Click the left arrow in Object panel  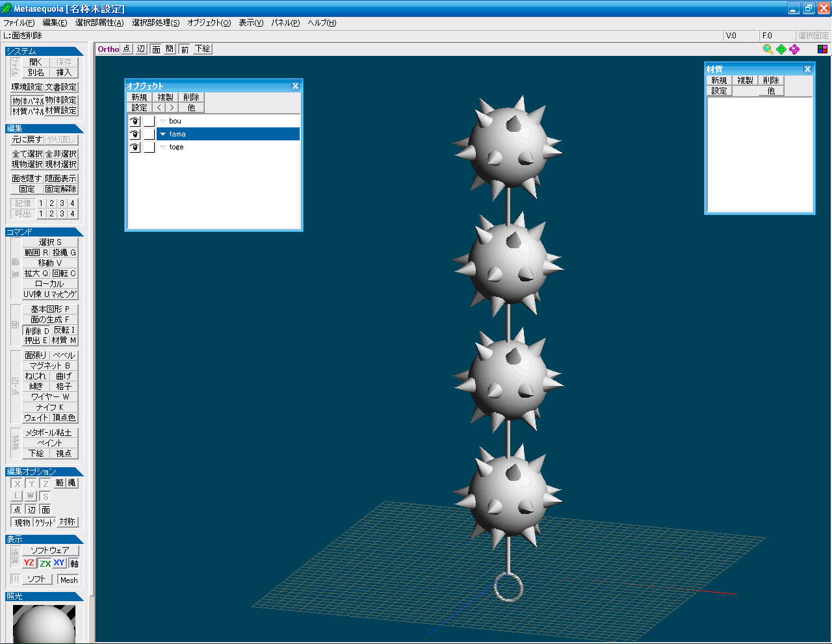coord(159,108)
